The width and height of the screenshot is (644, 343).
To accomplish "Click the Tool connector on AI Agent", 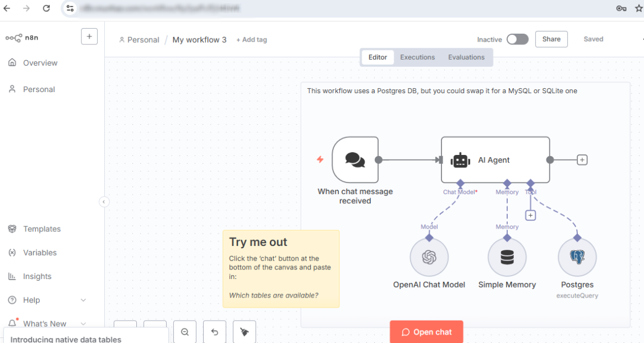I will (x=531, y=183).
